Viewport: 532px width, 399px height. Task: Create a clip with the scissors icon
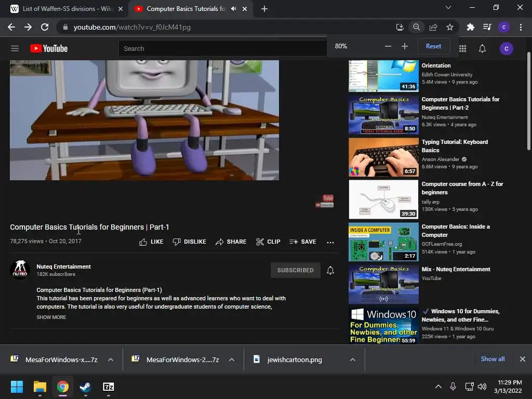coord(268,242)
